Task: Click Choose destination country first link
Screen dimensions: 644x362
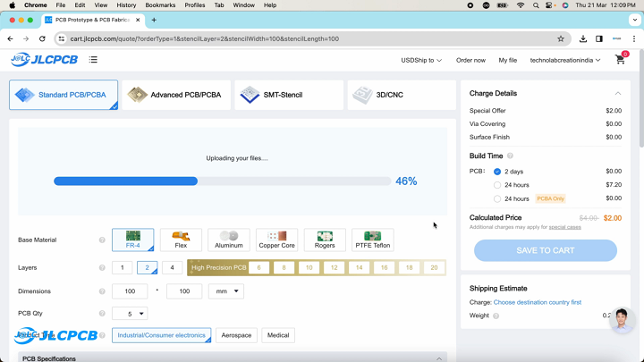Action: pyautogui.click(x=538, y=302)
